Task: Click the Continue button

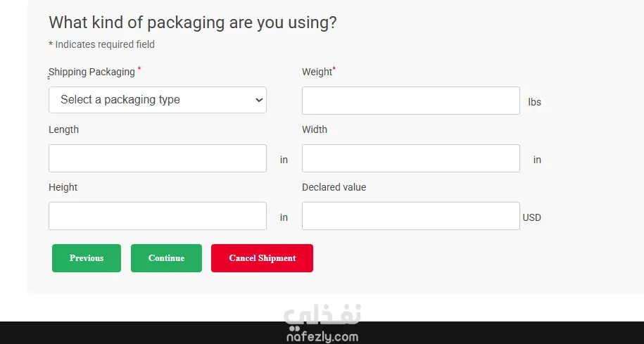Action: click(166, 258)
